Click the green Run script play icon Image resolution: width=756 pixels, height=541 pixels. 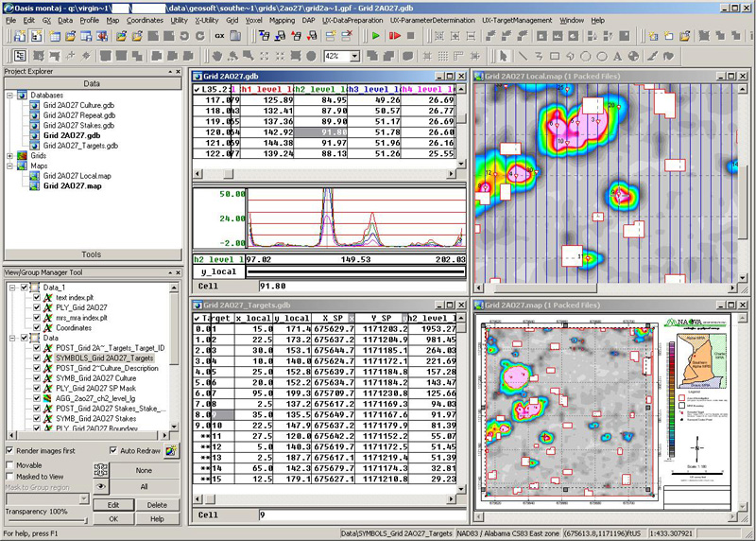point(376,36)
